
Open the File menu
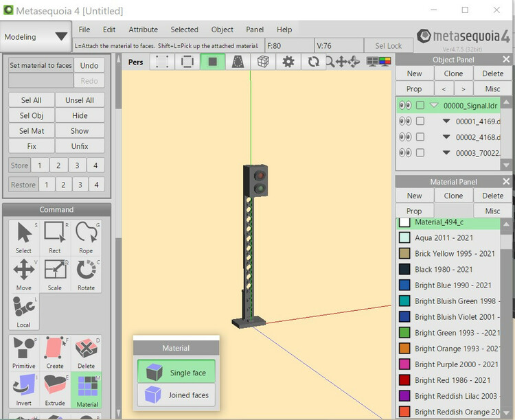[x=84, y=30]
